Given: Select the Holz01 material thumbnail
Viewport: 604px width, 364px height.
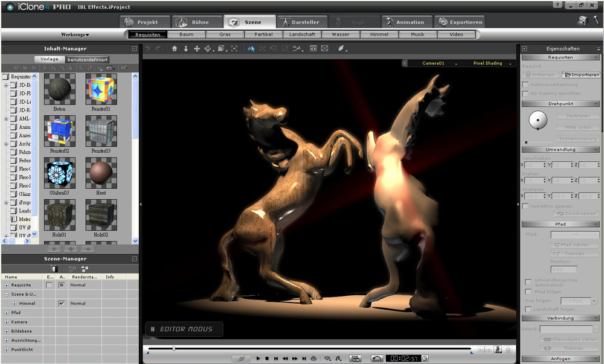Looking at the screenshot, I should click(59, 216).
